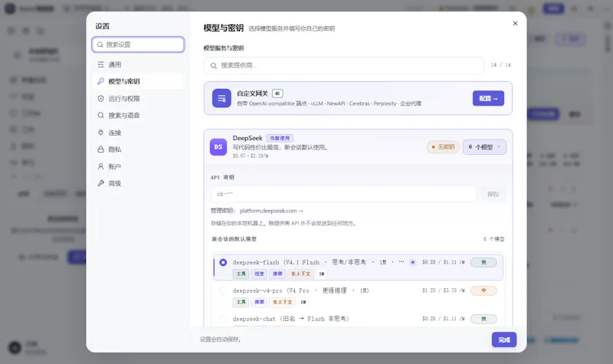
Task: Click the sk- API key input field
Action: coord(343,194)
